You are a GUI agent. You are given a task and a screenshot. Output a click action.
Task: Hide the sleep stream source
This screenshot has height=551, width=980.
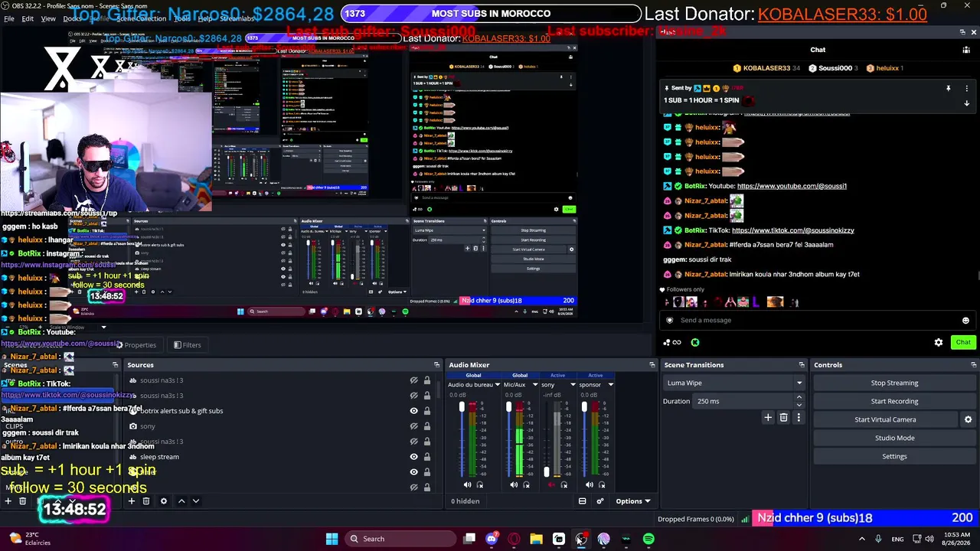coord(414,457)
